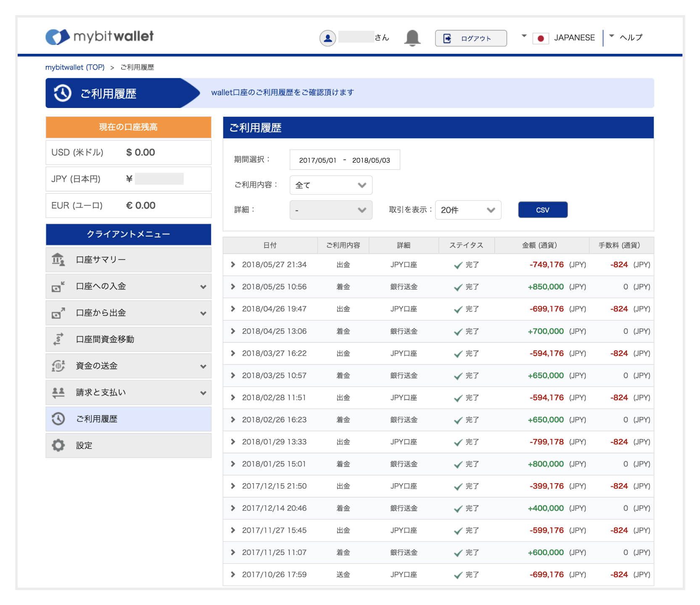
Task: Click the transfer icon for 口座間資金移動
Action: [x=58, y=339]
